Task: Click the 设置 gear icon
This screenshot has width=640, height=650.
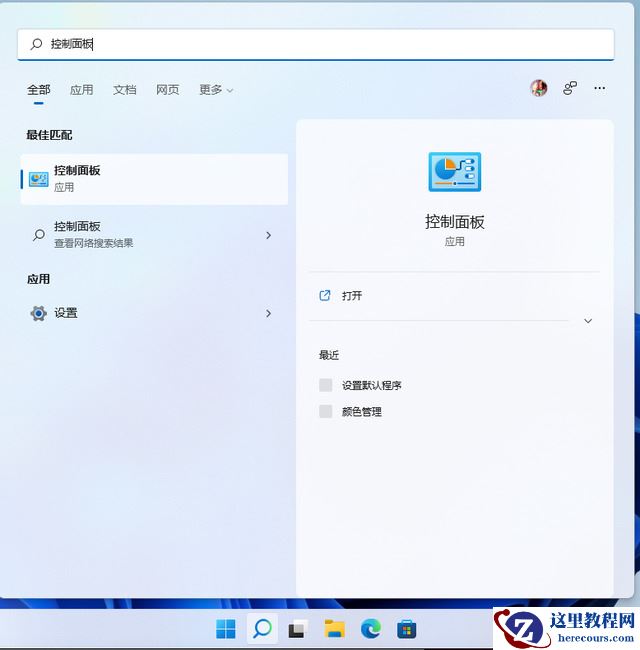Action: pyautogui.click(x=39, y=313)
